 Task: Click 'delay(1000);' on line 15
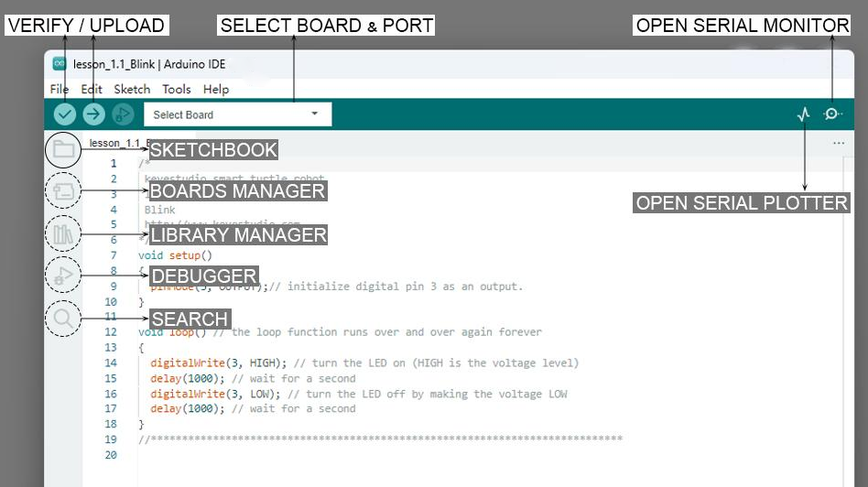(x=187, y=379)
